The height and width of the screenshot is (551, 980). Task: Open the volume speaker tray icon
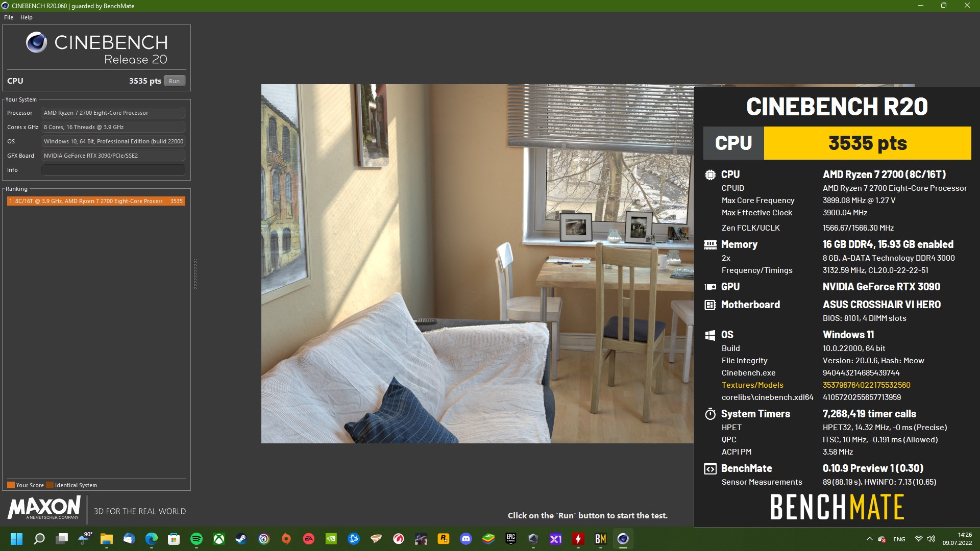pyautogui.click(x=931, y=539)
